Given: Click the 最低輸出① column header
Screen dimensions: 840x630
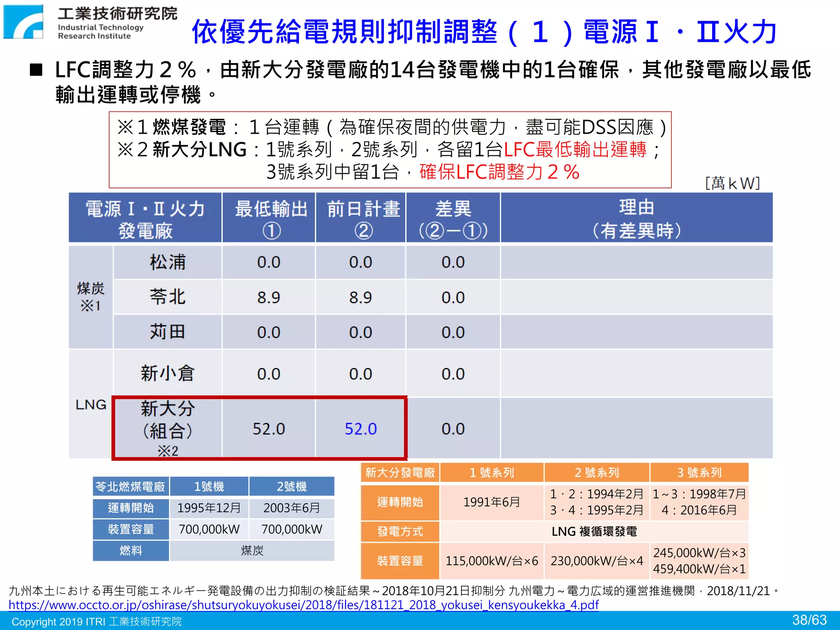Looking at the screenshot, I should coord(269,218).
